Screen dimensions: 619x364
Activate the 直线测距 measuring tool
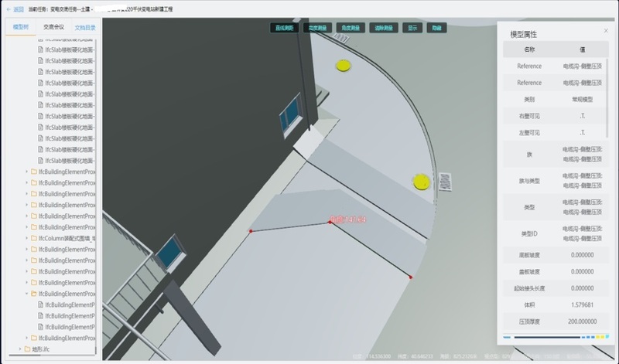tap(284, 28)
